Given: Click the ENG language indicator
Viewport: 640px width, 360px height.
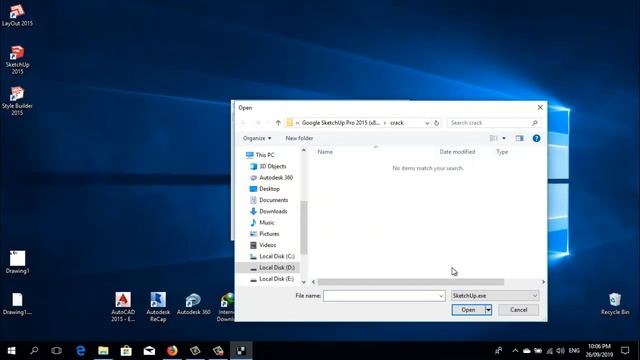Looking at the screenshot, I should [x=574, y=351].
